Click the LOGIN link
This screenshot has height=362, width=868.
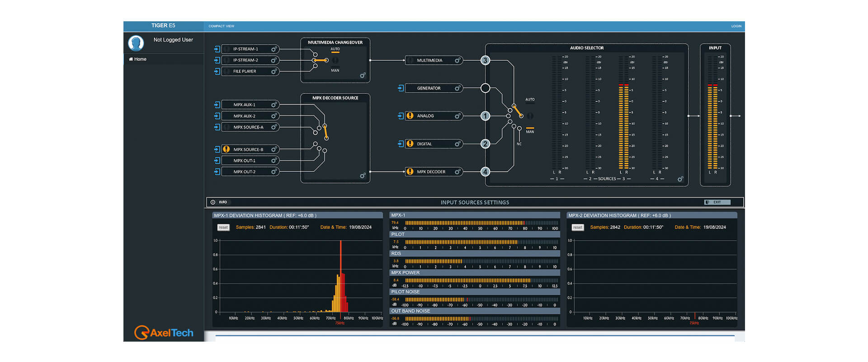coord(736,26)
